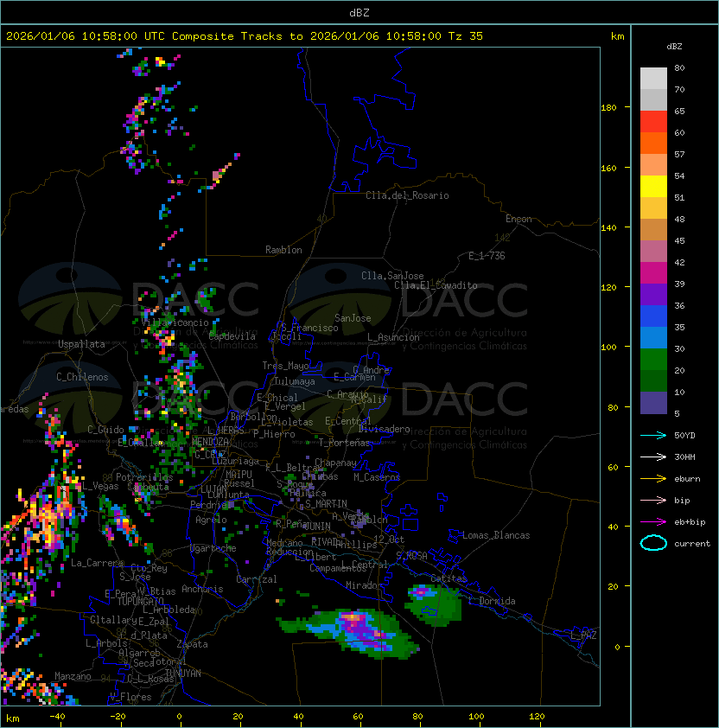Image resolution: width=719 pixels, height=728 pixels.
Task: Click the 'Mirador' place label
Action: [365, 585]
